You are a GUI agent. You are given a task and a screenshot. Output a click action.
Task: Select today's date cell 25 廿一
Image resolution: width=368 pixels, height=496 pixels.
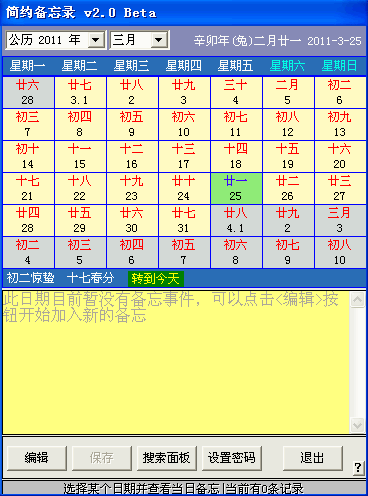[x=236, y=188]
